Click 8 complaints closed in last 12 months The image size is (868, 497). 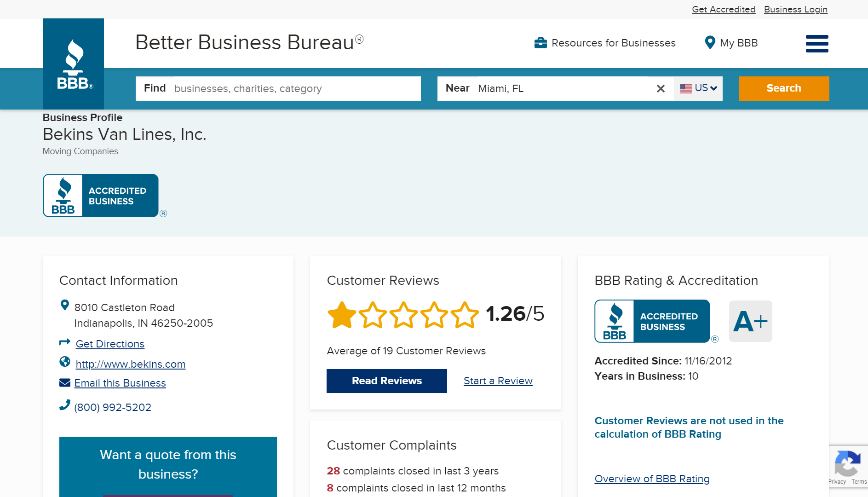[x=416, y=488]
